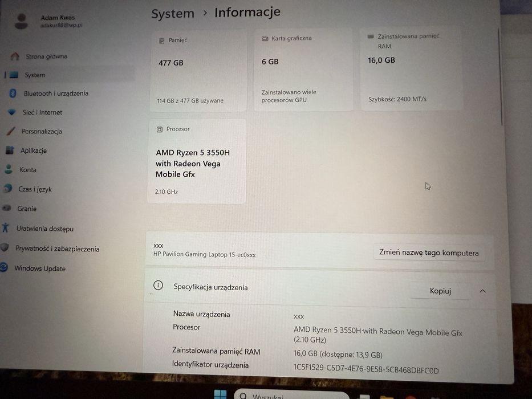
Task: Click the Kopiuj button
Action: point(440,291)
